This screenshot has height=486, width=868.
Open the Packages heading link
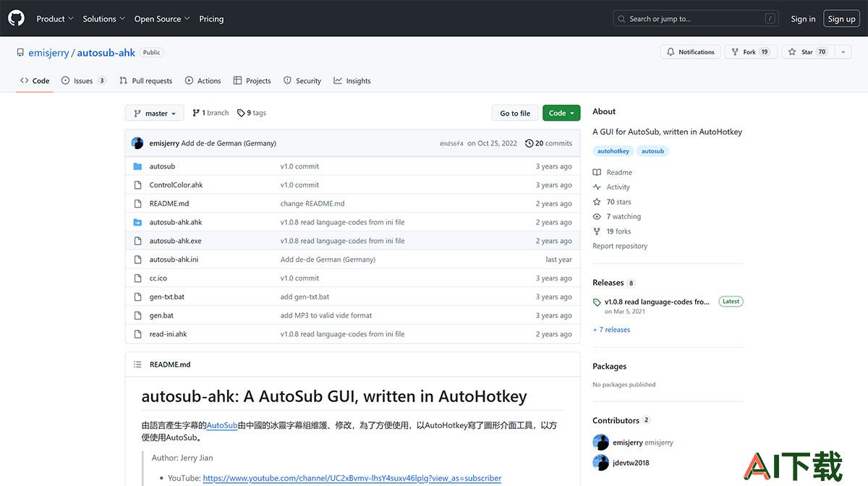click(x=609, y=367)
